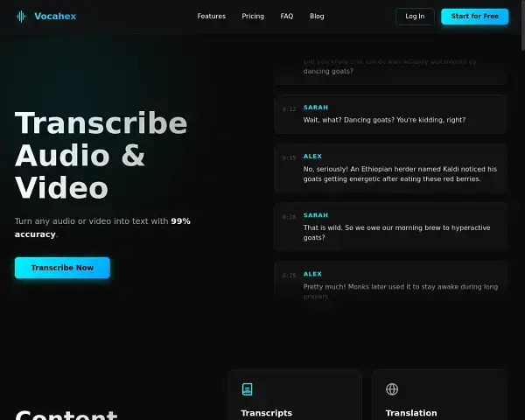Hit the Transcribe Now button
This screenshot has height=420, width=525.
click(62, 268)
